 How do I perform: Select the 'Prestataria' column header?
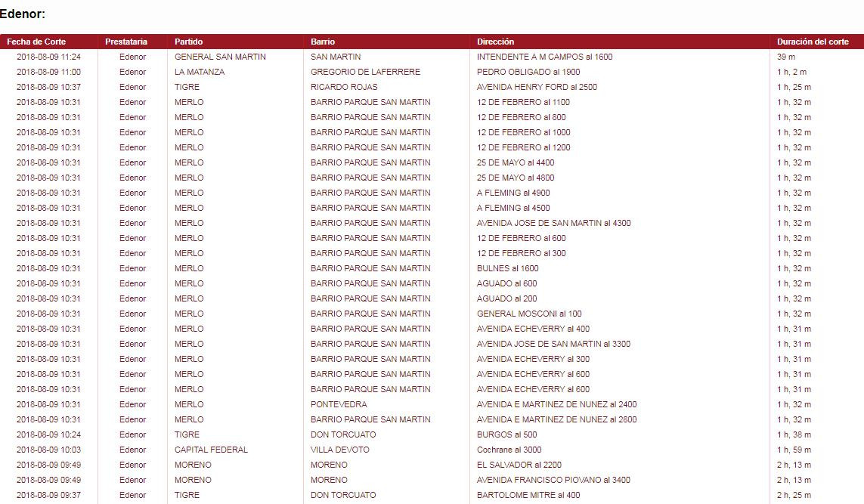126,42
